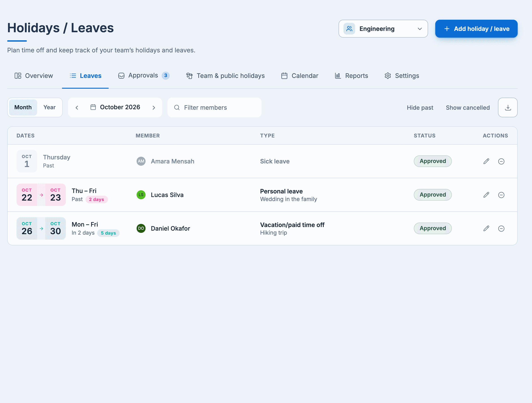Cancel Daniel Okafor's leave with the minus circle icon
The image size is (532, 403).
click(501, 228)
